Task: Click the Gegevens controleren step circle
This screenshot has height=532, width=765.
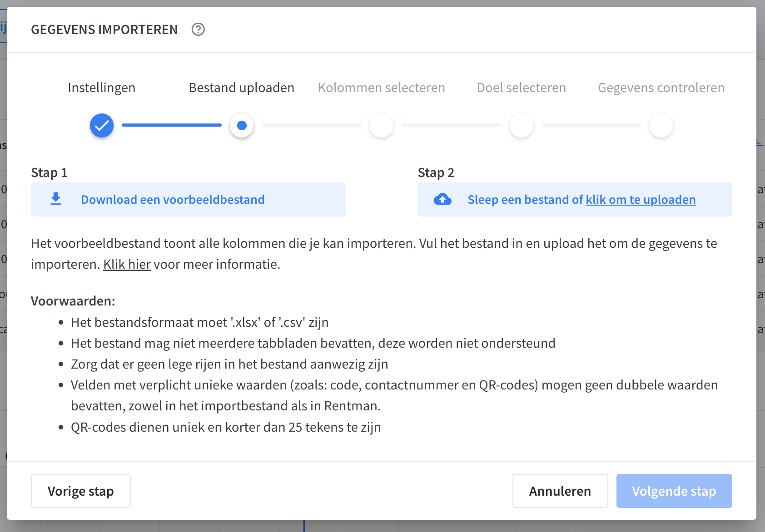Action: [x=661, y=125]
